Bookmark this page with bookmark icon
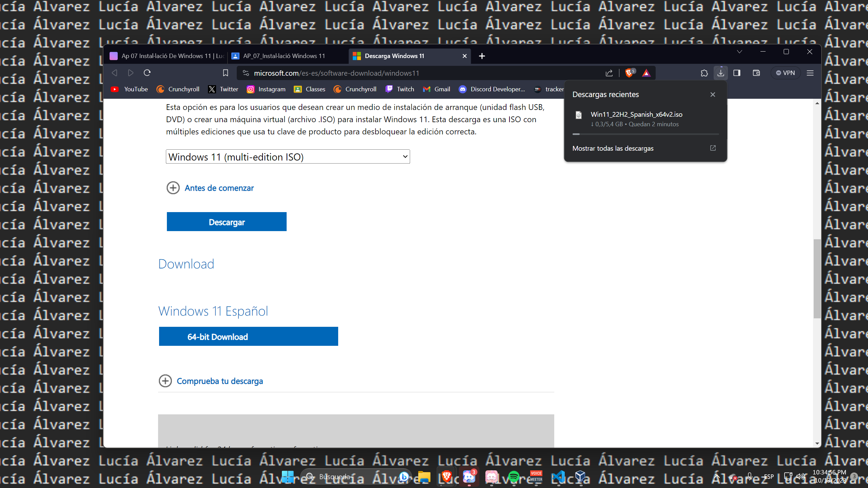Image resolution: width=868 pixels, height=488 pixels. click(226, 73)
